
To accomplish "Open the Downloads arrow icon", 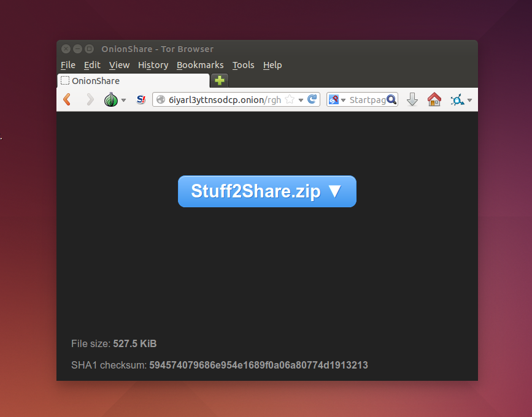I will (412, 100).
